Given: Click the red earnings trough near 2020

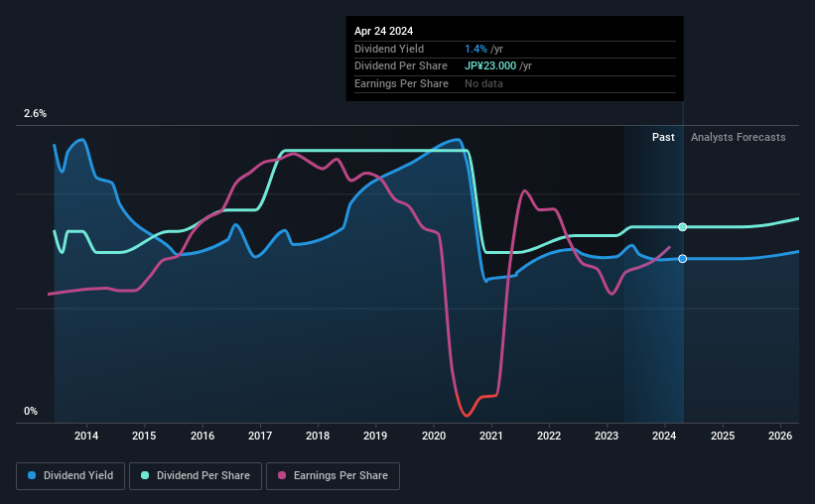Looking at the screenshot, I should pos(467,415).
